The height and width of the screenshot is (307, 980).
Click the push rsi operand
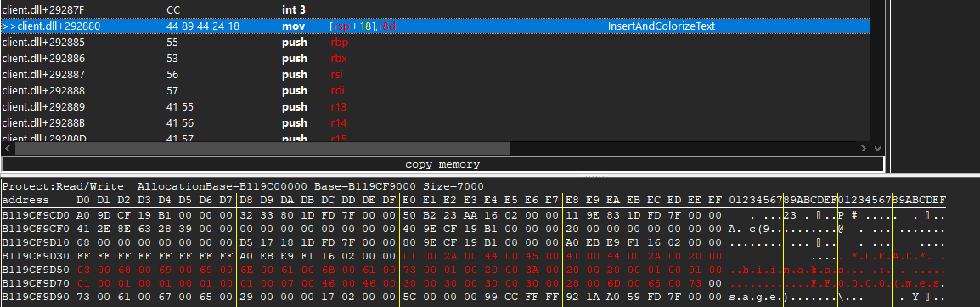(337, 74)
